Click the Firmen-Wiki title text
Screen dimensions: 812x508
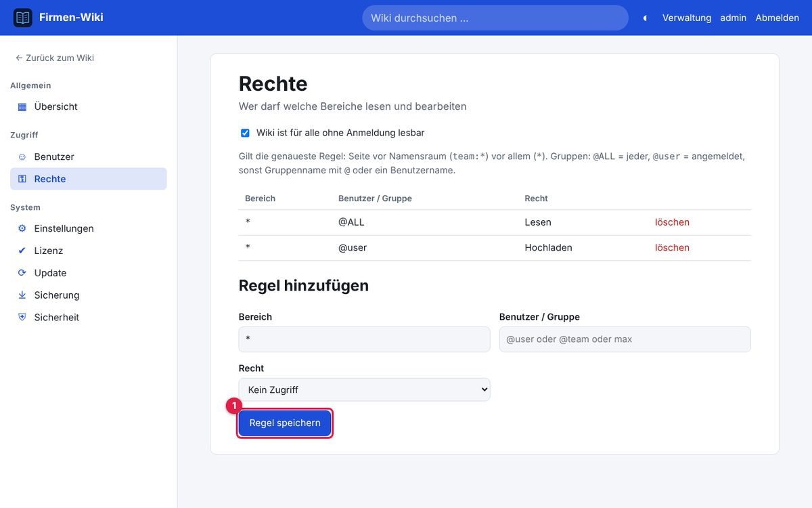click(71, 18)
